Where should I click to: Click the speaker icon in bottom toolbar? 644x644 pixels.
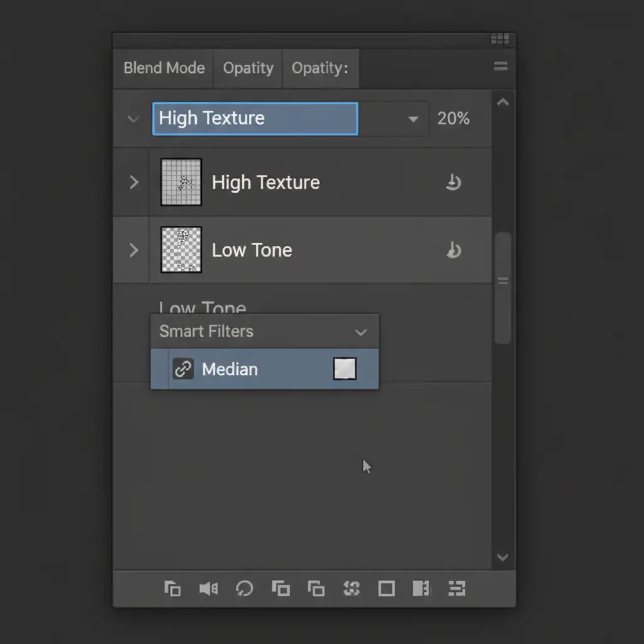coord(208,589)
